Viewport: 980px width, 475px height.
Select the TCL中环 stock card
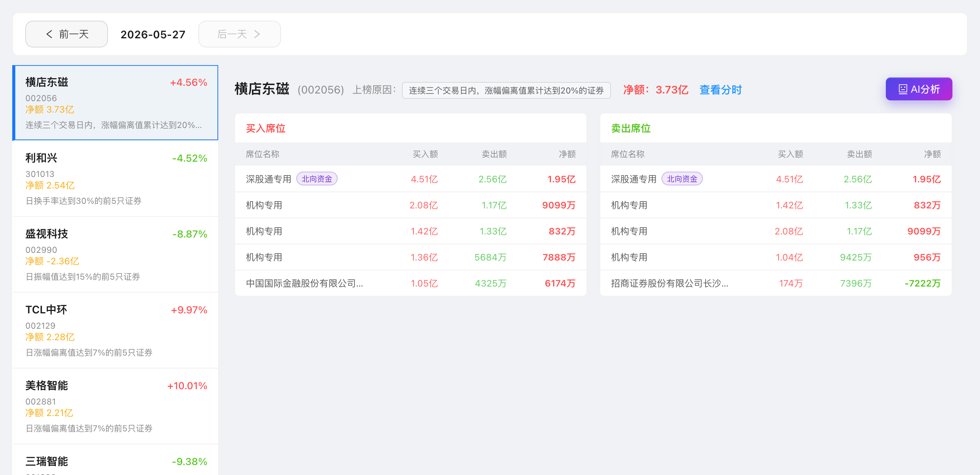tap(115, 330)
